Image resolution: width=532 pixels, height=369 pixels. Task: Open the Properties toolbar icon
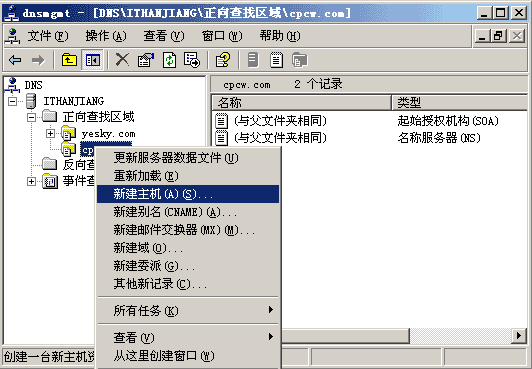click(146, 60)
